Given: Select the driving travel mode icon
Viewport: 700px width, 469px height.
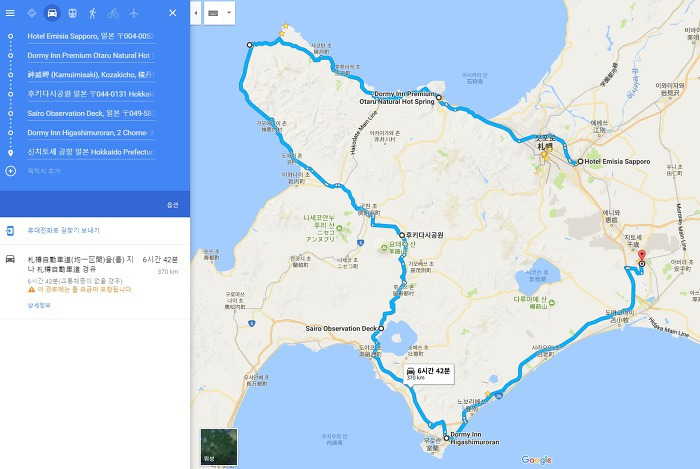Looking at the screenshot, I should tap(52, 13).
